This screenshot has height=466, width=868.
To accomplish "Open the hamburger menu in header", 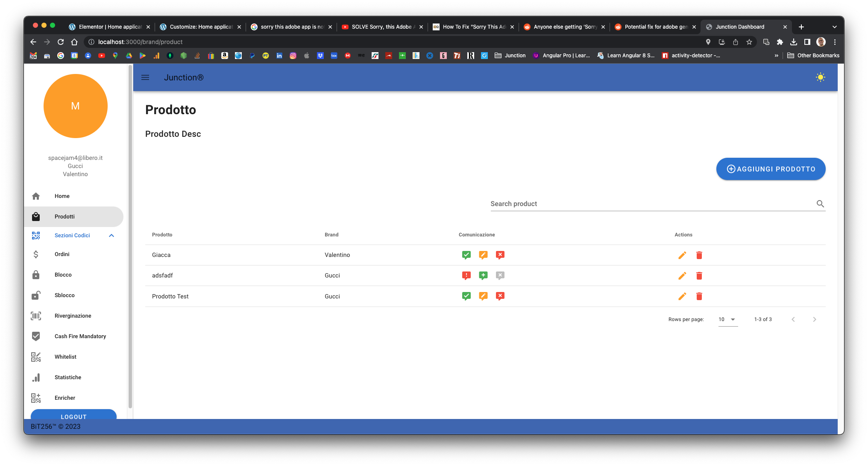I will (145, 77).
